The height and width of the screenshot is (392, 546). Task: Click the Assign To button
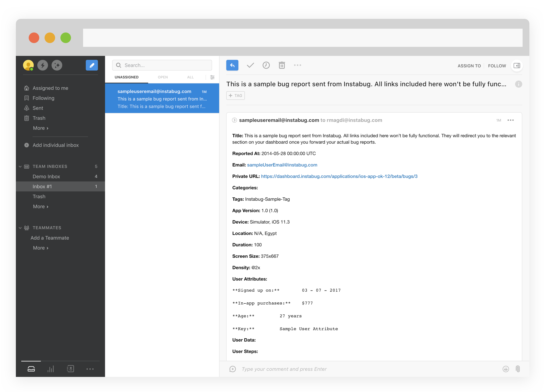469,66
